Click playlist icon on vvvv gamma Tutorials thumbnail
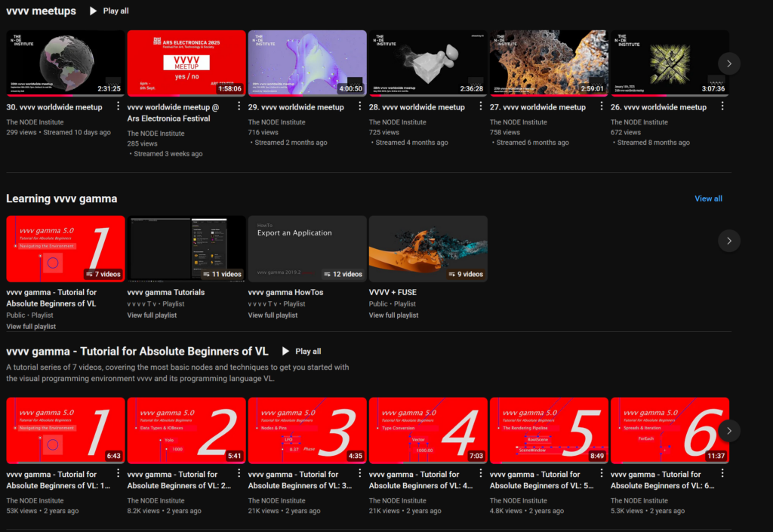 tap(207, 275)
